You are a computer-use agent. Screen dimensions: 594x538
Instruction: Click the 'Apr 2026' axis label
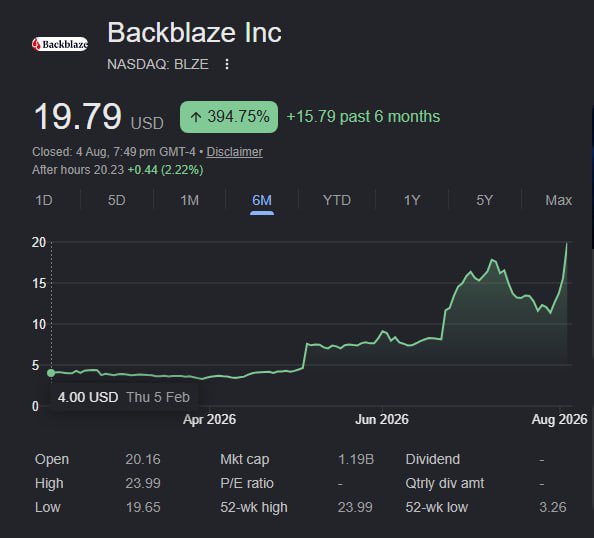point(209,419)
